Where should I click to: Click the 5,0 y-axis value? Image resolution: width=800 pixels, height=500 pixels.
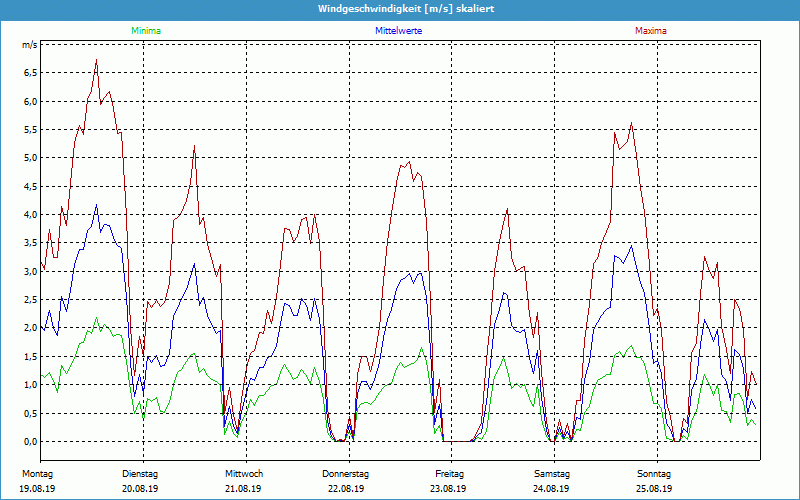[30, 158]
